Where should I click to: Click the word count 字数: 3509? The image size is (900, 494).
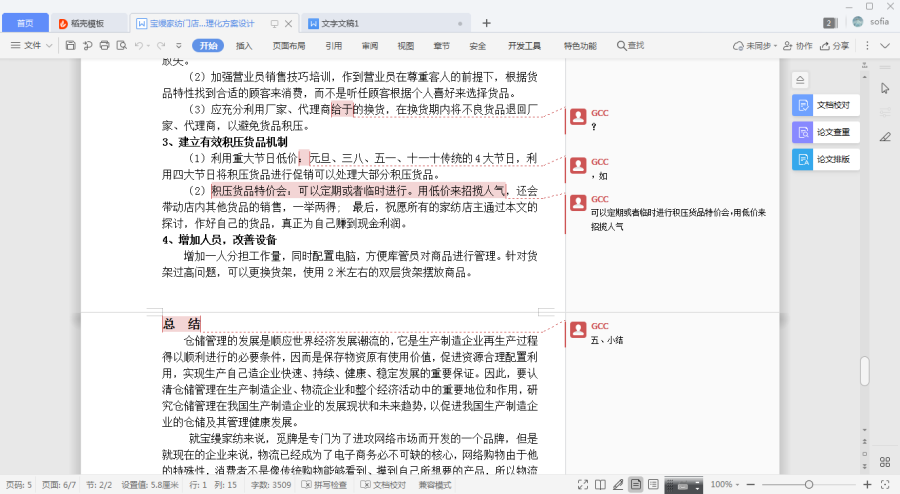click(x=271, y=485)
